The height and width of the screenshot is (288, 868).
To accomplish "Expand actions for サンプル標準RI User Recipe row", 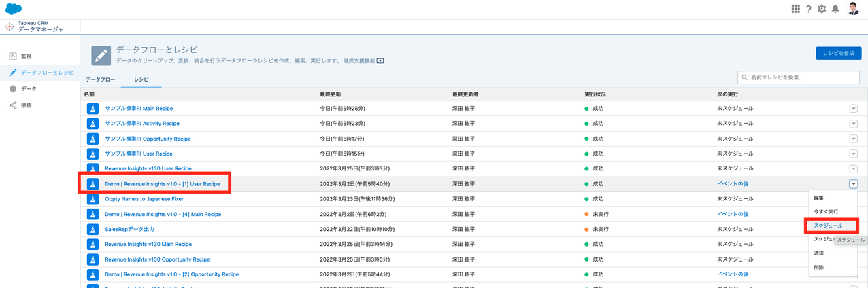I will (854, 154).
